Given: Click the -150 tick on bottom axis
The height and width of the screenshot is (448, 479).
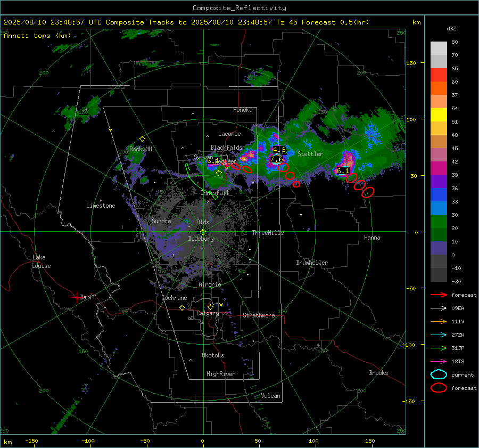Looking at the screenshot, I should (31, 441).
